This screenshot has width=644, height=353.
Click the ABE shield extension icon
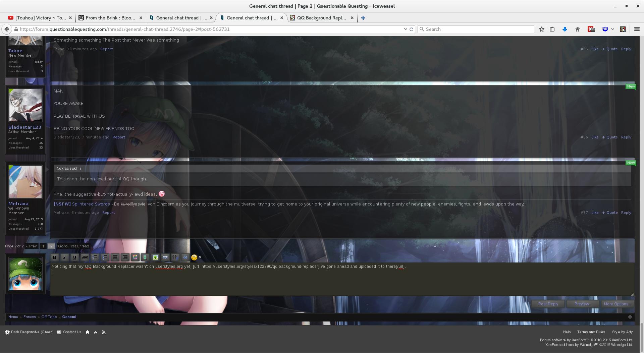[x=605, y=29]
